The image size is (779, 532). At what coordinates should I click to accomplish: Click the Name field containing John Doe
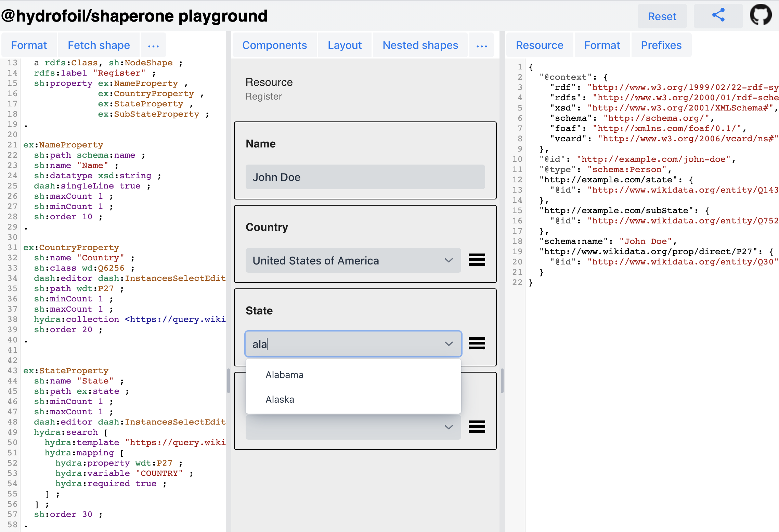(365, 177)
